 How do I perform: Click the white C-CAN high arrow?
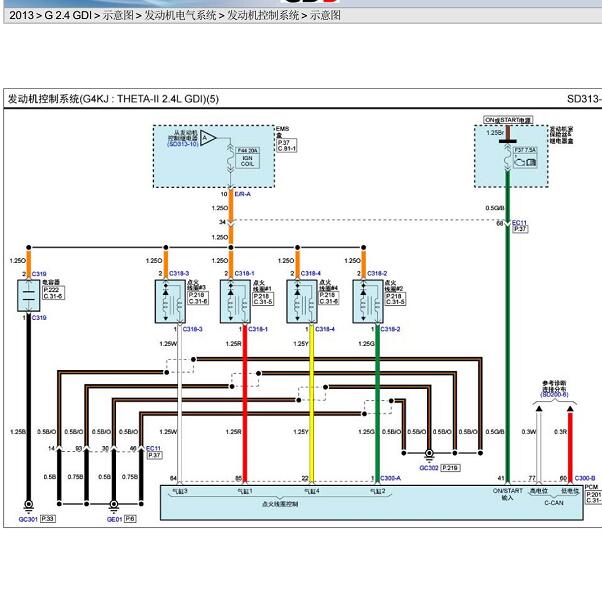(539, 409)
